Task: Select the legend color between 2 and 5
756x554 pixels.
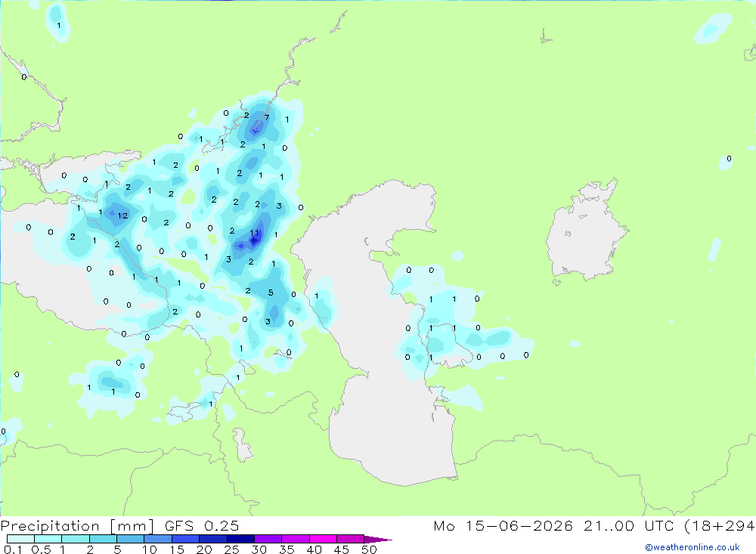Action: 103,539
